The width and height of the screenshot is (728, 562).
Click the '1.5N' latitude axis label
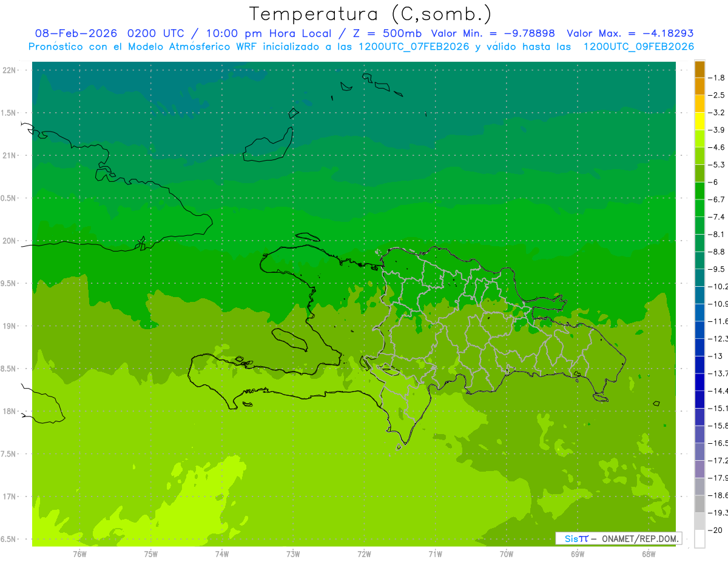point(9,113)
